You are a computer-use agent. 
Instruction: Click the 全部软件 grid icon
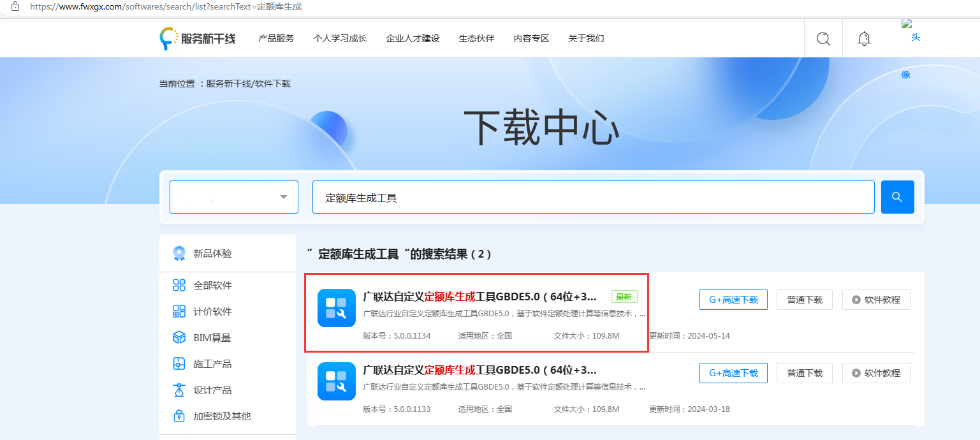[x=179, y=285]
